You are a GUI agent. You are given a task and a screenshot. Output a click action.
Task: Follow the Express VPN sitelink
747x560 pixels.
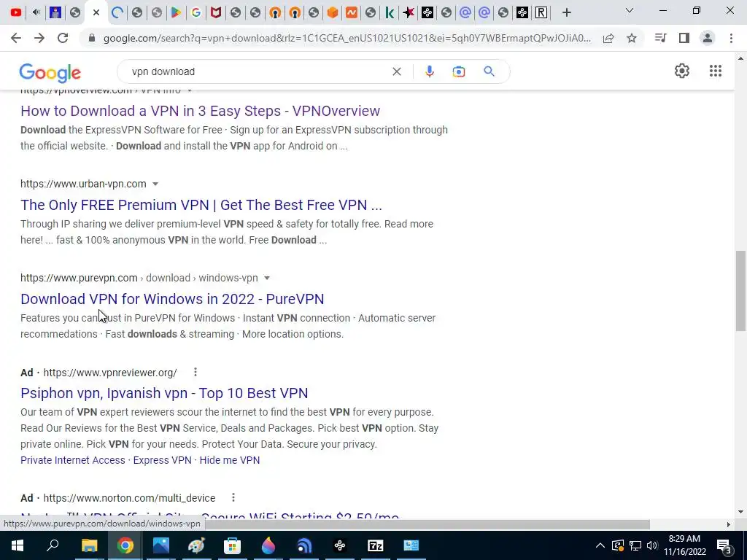162,460
